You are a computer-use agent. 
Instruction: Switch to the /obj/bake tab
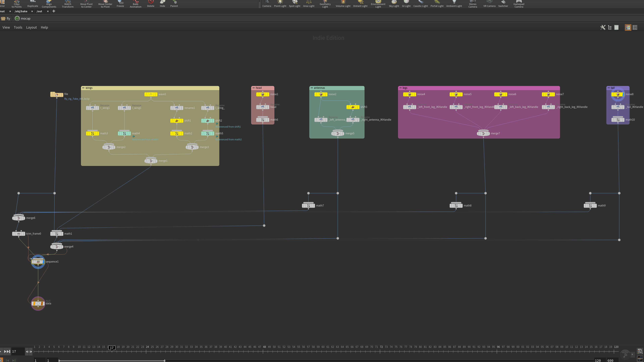pyautogui.click(x=21, y=11)
